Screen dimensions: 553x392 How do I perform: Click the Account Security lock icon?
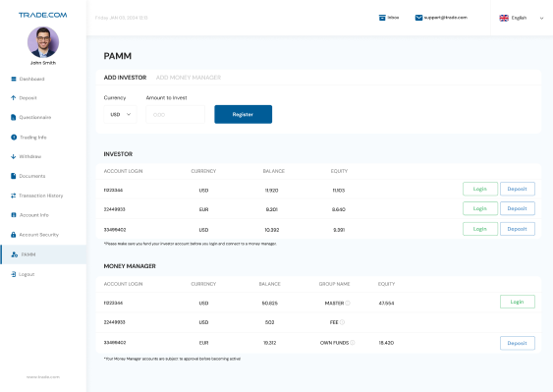click(x=14, y=235)
